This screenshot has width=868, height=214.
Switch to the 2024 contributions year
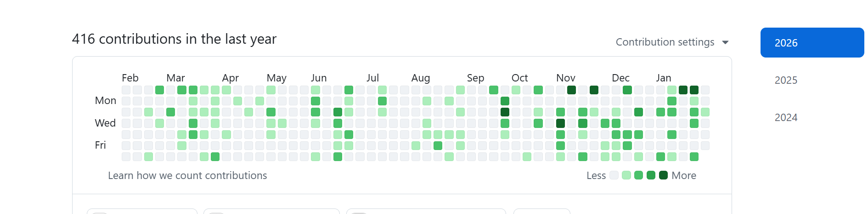coord(786,117)
